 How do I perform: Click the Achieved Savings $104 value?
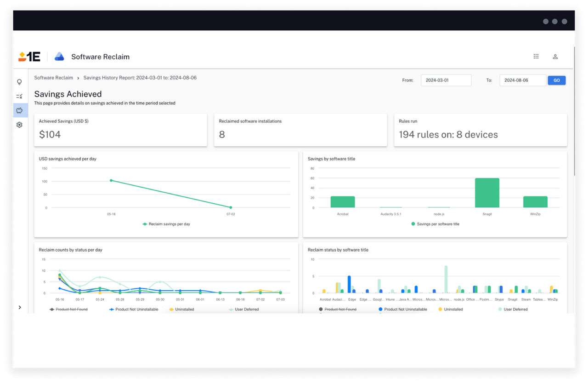50,135
